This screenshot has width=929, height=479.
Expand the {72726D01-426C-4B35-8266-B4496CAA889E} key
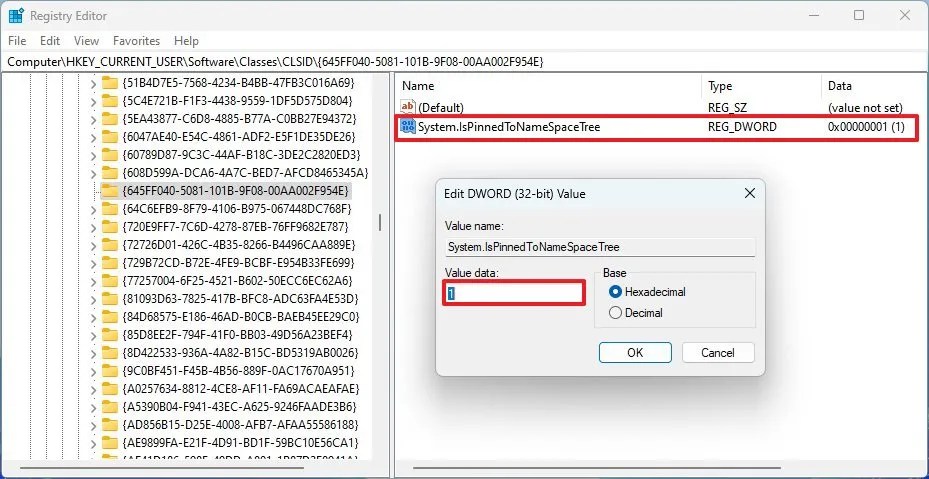click(93, 245)
